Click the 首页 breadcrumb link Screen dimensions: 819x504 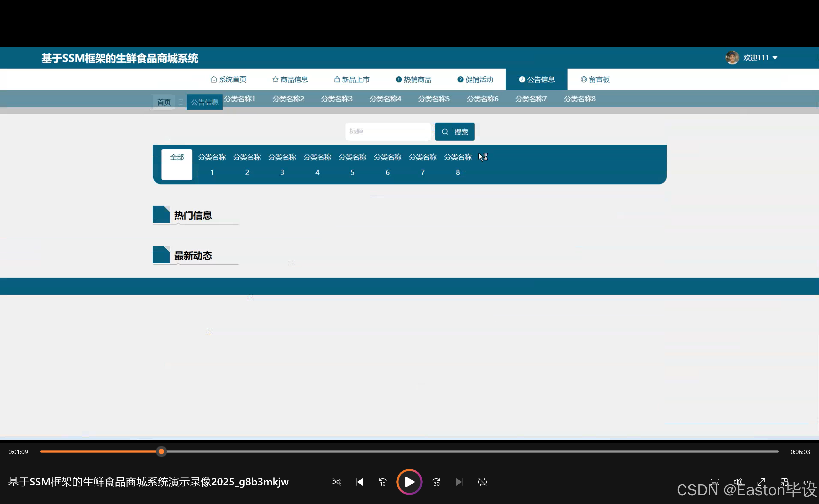(x=164, y=102)
